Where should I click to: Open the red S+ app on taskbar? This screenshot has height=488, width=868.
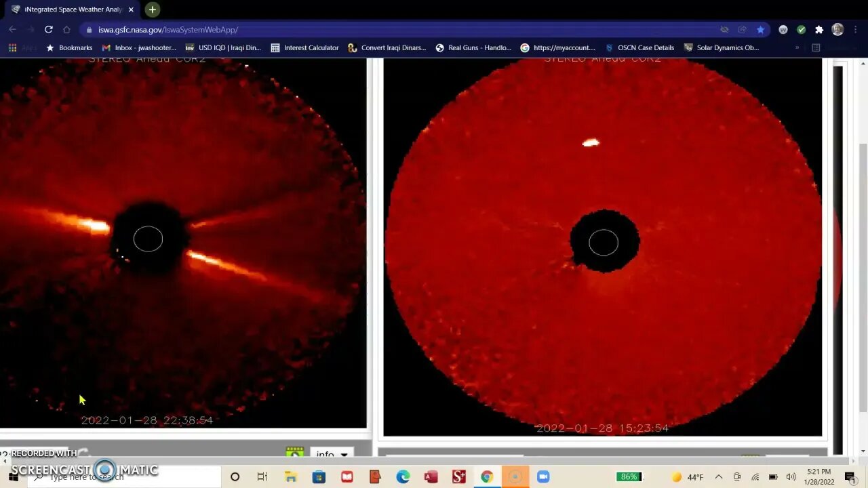point(458,477)
